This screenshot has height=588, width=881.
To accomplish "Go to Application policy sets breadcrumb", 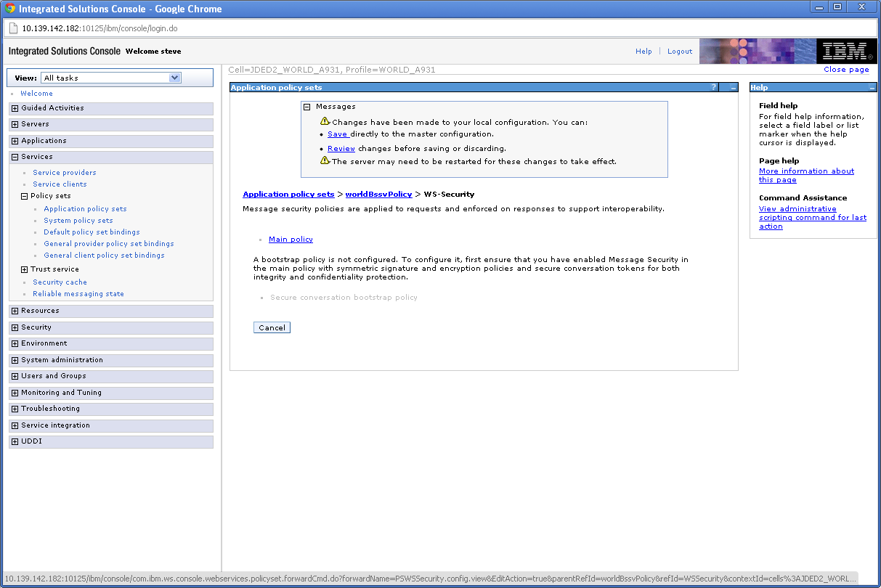I will 288,195.
